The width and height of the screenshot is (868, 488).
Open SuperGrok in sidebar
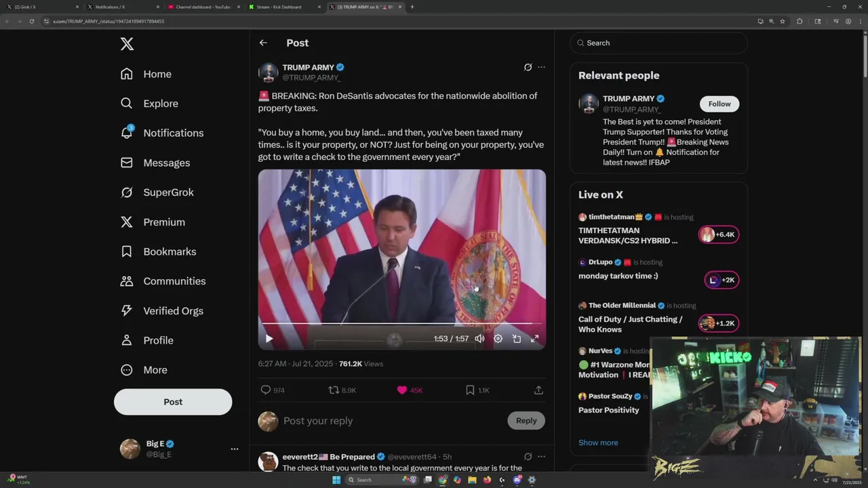157,192
